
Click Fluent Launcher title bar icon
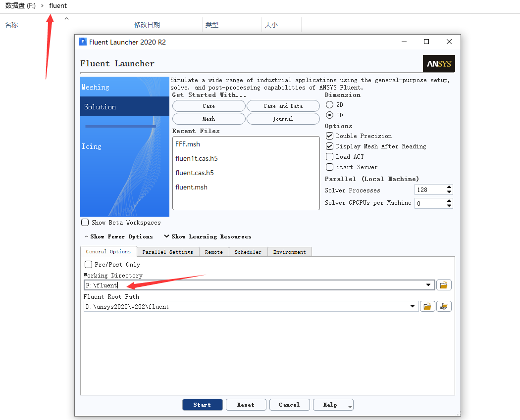pos(83,42)
